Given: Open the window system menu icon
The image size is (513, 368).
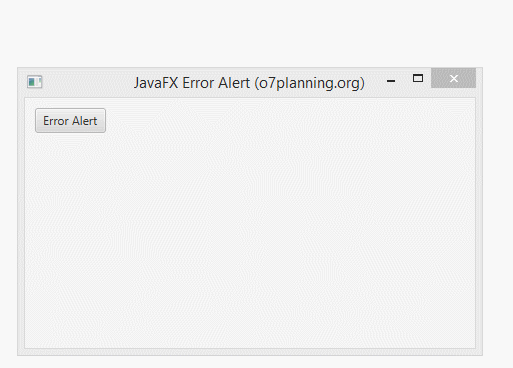Looking at the screenshot, I should (x=35, y=82).
